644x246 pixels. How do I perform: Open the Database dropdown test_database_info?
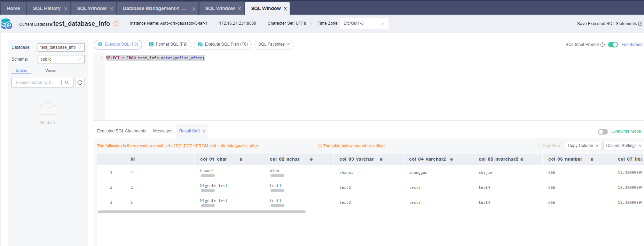coord(61,47)
